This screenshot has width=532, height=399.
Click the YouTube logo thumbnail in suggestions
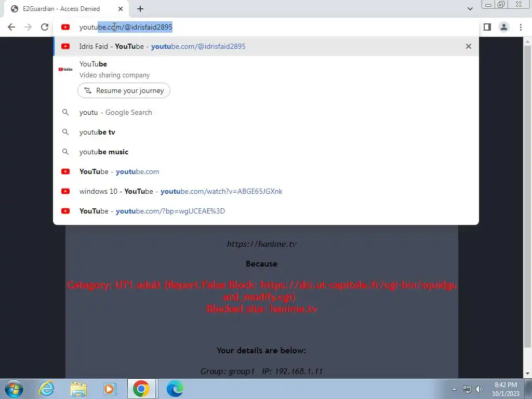(65, 69)
